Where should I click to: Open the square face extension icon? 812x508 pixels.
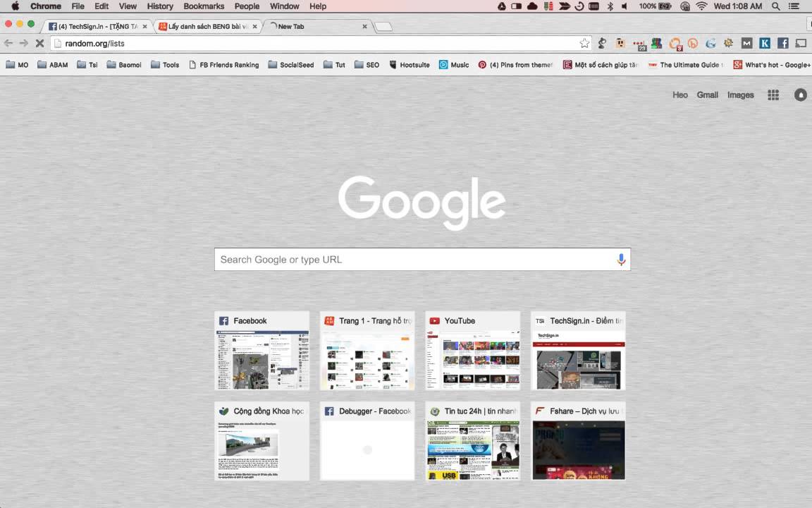click(x=620, y=44)
